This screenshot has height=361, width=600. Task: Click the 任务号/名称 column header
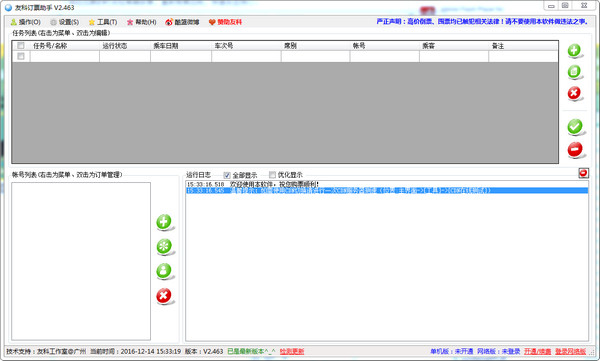(65, 46)
